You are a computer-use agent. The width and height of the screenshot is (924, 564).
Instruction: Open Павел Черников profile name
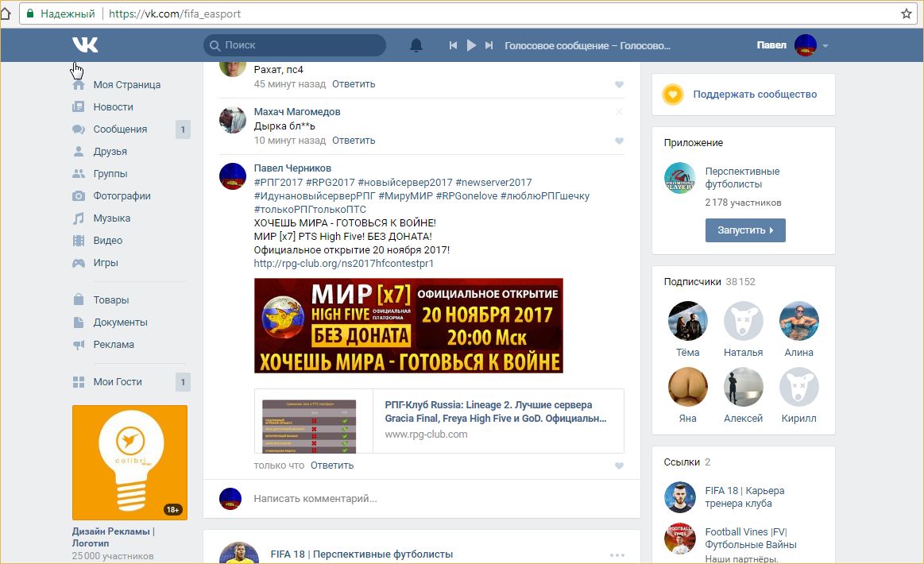tap(292, 168)
